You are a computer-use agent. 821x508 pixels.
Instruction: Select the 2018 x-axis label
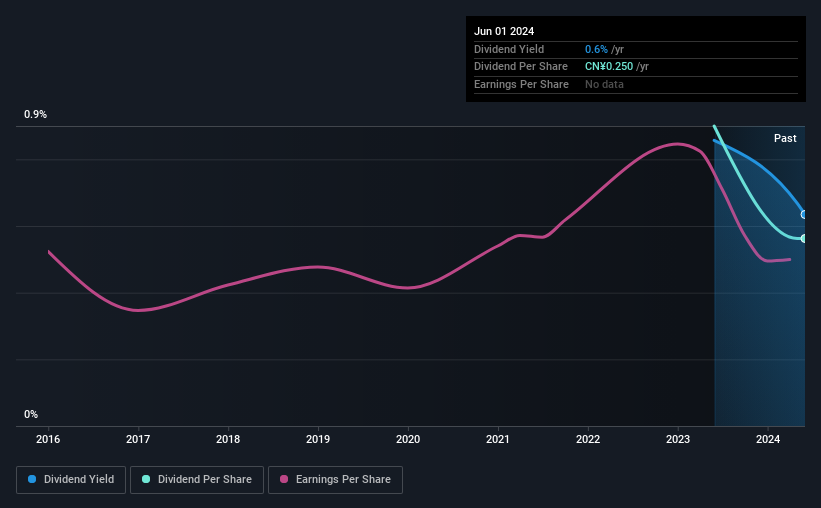point(228,439)
